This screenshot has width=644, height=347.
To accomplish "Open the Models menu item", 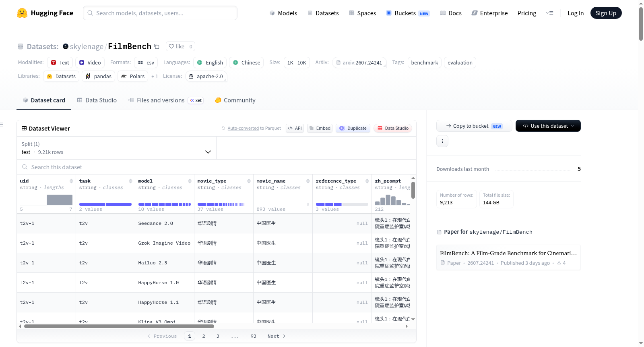I will [283, 13].
